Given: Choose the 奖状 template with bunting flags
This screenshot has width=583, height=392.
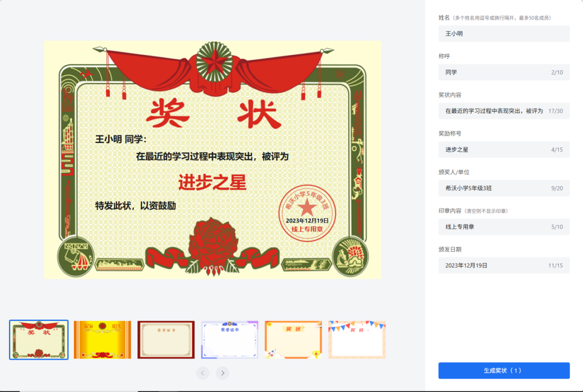Looking at the screenshot, I should [356, 340].
